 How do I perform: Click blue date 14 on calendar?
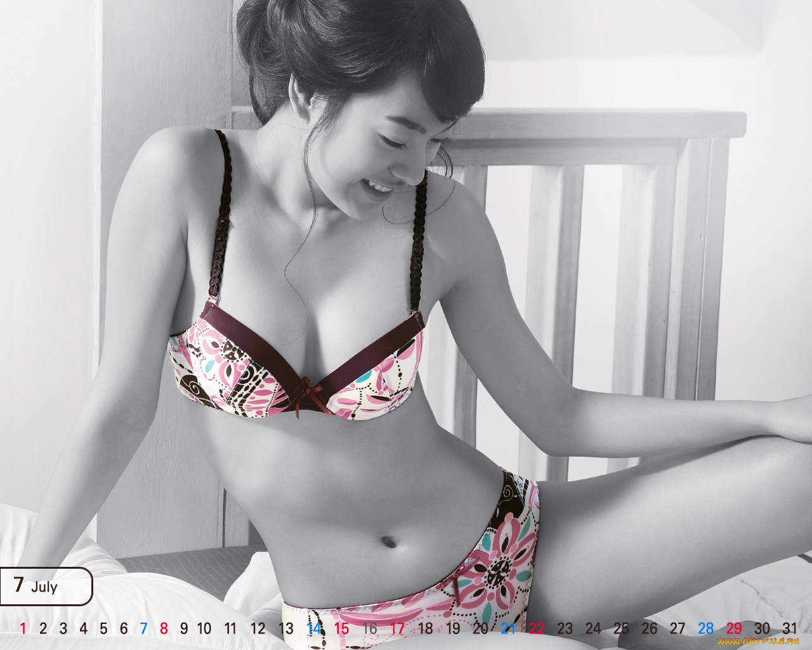pos(314,628)
